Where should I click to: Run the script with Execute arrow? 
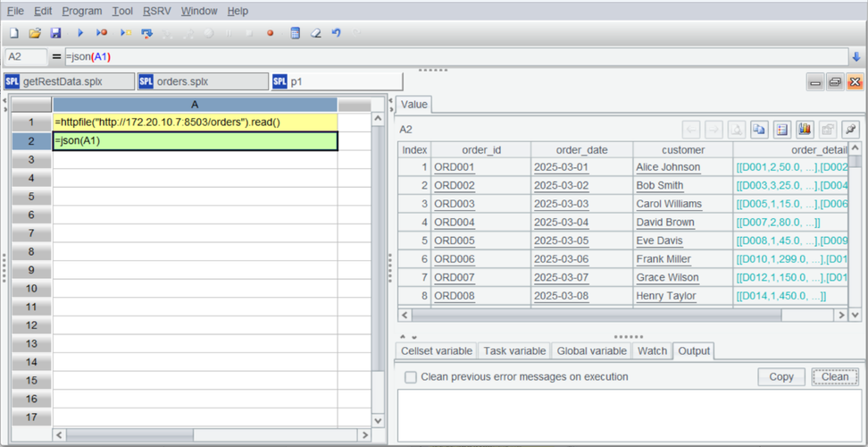80,33
